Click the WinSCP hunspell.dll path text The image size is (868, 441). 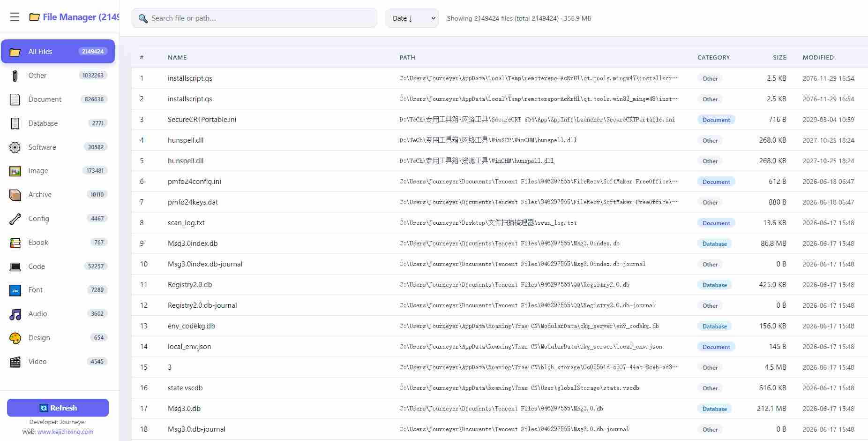[x=488, y=140]
